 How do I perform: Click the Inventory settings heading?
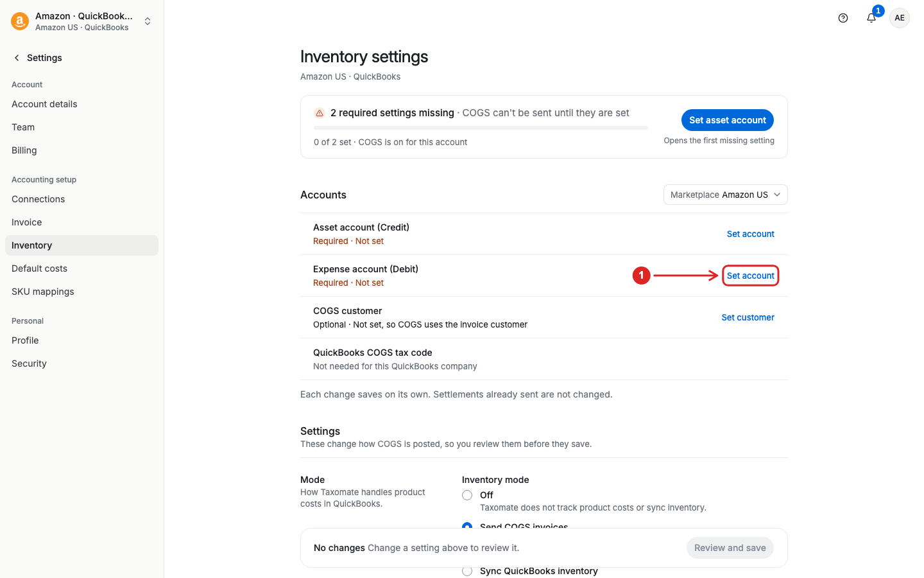click(364, 57)
